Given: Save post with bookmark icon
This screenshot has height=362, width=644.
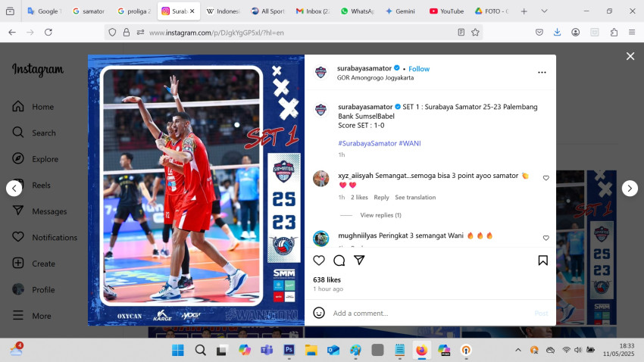Looking at the screenshot, I should pos(543,261).
